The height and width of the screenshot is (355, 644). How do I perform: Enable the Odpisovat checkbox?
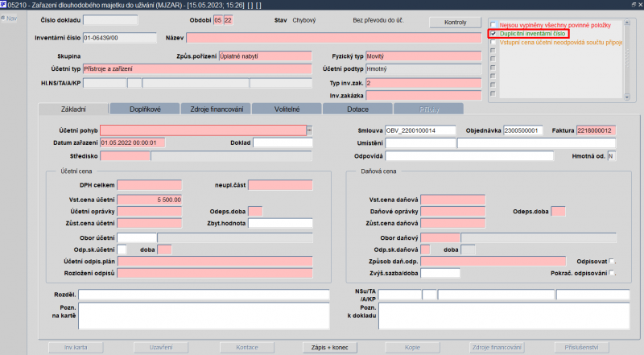613,261
